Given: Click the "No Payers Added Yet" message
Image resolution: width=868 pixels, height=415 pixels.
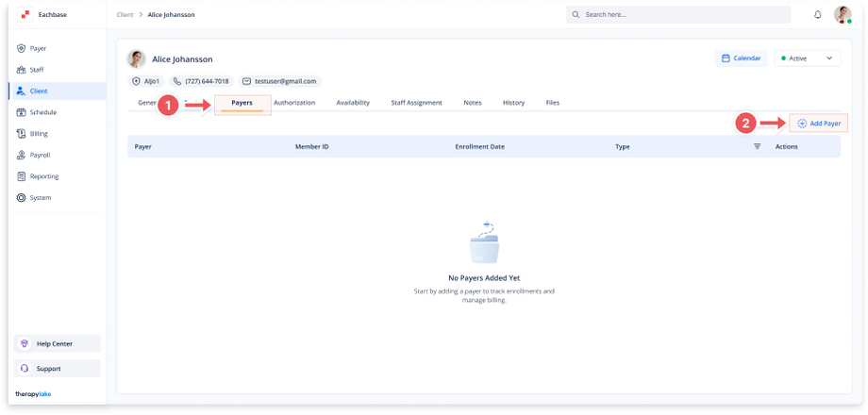Looking at the screenshot, I should (x=484, y=278).
